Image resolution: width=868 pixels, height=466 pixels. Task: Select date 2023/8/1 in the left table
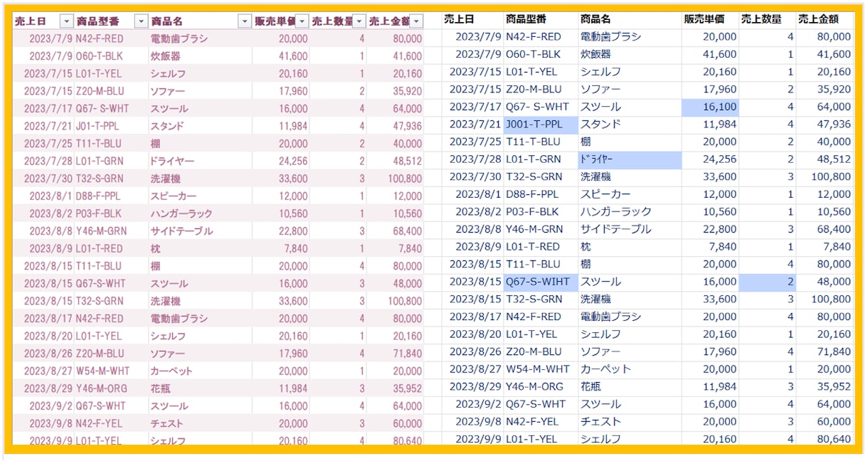51,196
